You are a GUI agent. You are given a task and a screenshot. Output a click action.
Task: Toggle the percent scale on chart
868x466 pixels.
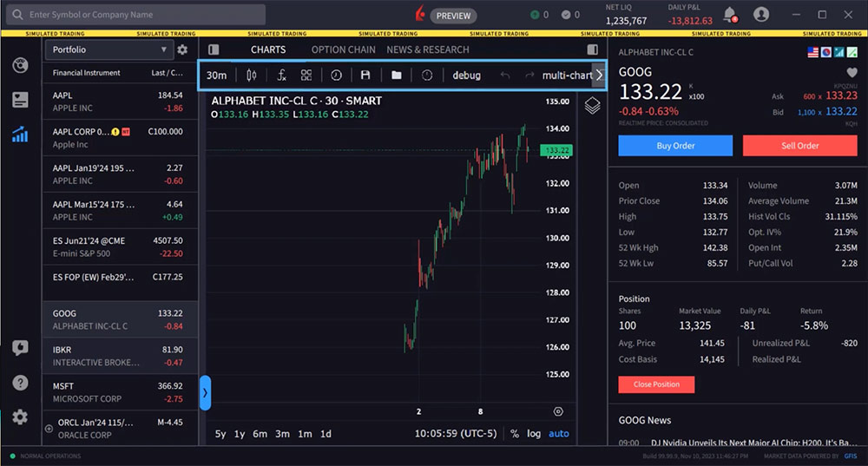515,433
